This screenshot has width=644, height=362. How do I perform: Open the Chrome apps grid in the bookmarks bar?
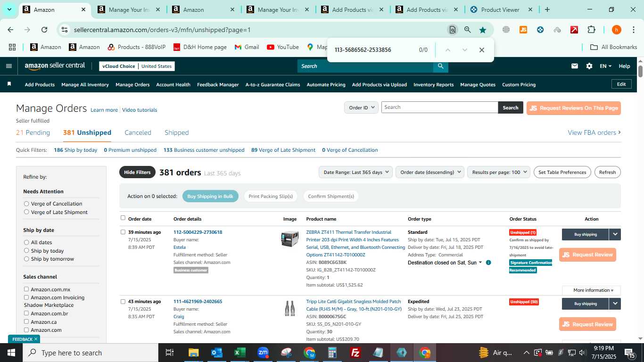coord(12,47)
